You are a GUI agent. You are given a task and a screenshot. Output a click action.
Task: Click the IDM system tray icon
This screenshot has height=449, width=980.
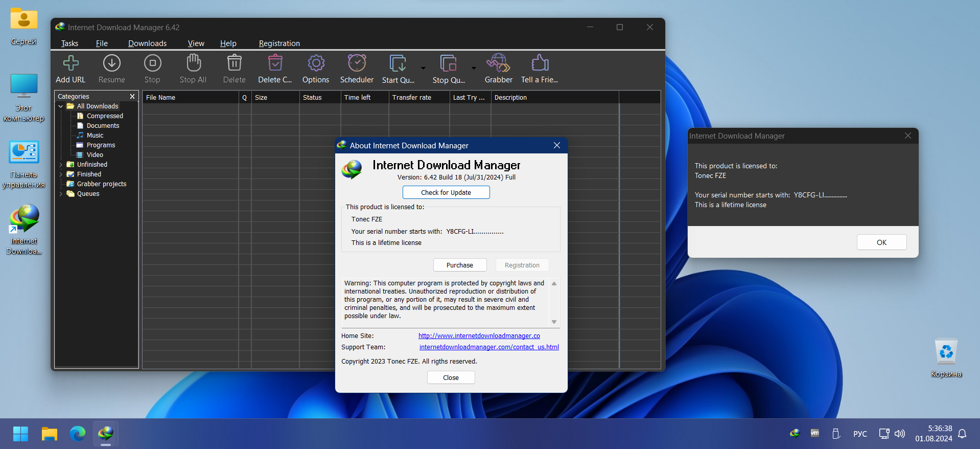click(x=795, y=434)
